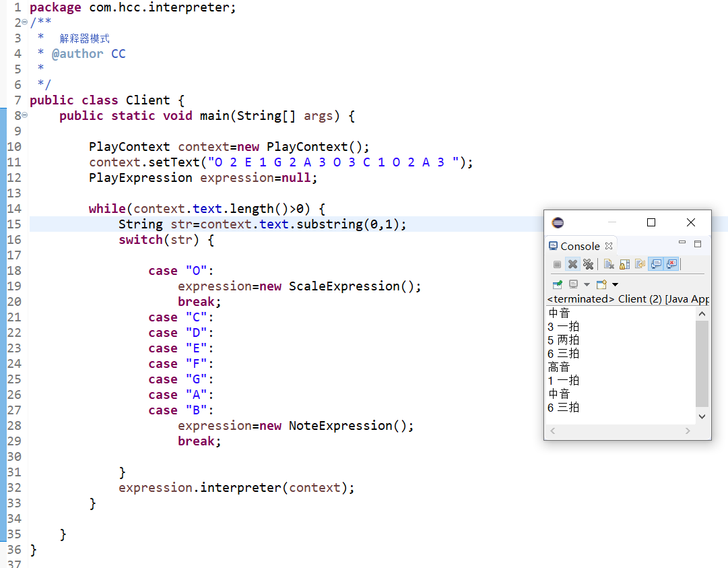Toggle show console on standard output change
The height and width of the screenshot is (568, 728).
coord(656,264)
